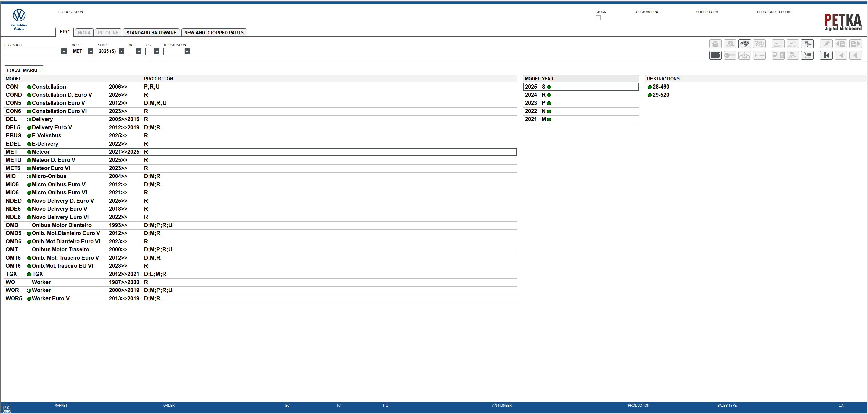Switch to the INFOLINE tab

coord(108,33)
